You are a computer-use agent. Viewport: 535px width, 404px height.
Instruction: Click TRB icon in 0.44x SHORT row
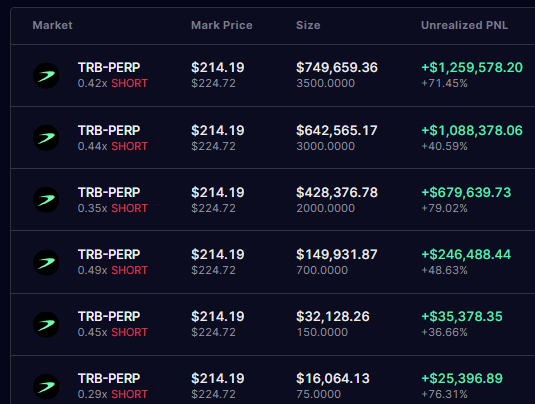click(46, 138)
